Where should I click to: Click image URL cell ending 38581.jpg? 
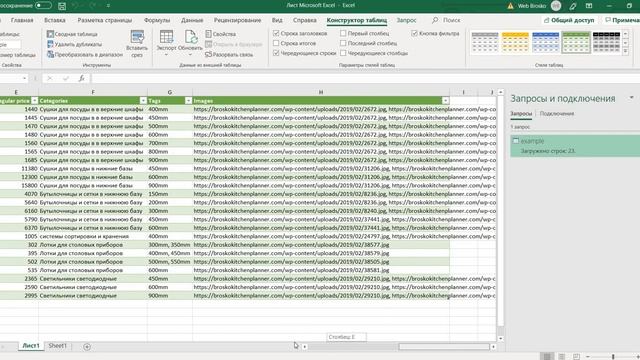321,270
